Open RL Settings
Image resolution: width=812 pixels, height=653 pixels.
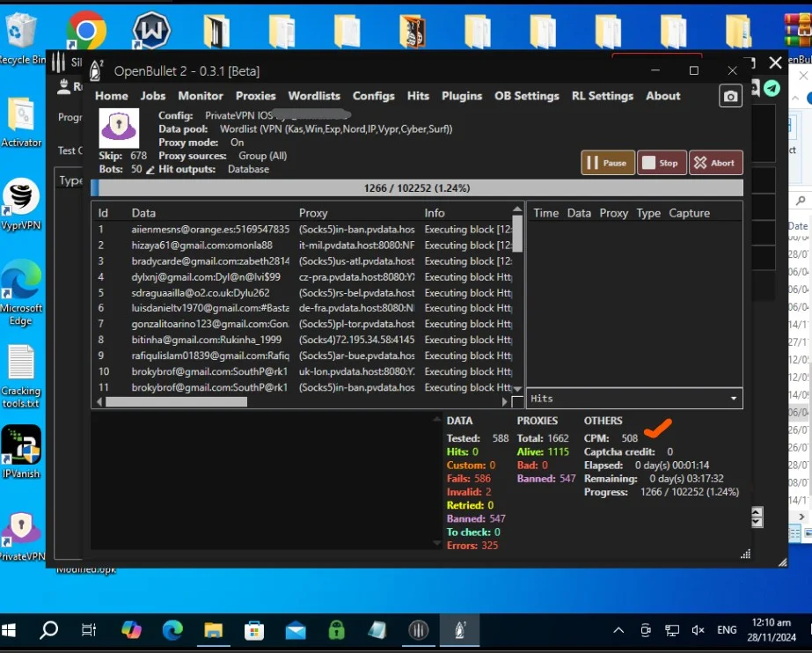pyautogui.click(x=603, y=96)
